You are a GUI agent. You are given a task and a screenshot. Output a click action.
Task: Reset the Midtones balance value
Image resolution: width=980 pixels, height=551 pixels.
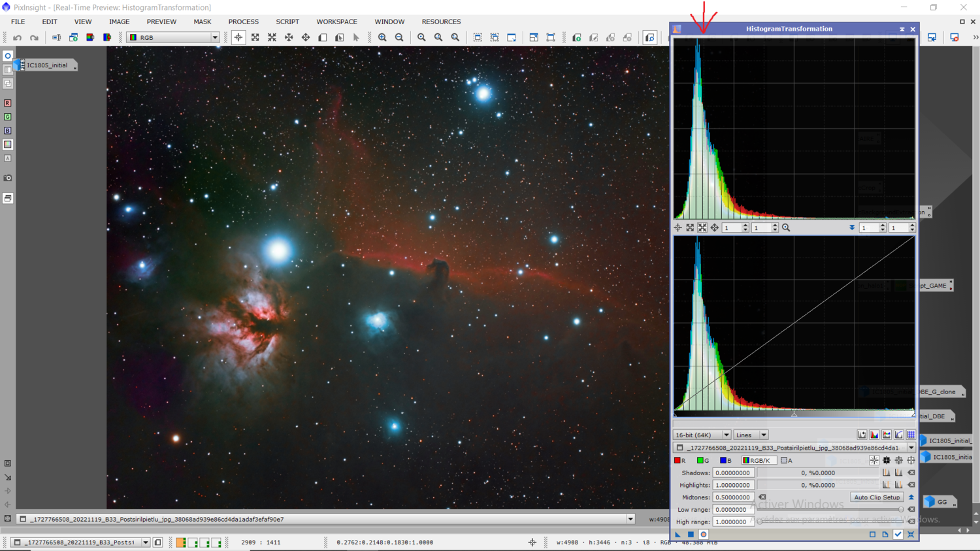click(x=762, y=497)
